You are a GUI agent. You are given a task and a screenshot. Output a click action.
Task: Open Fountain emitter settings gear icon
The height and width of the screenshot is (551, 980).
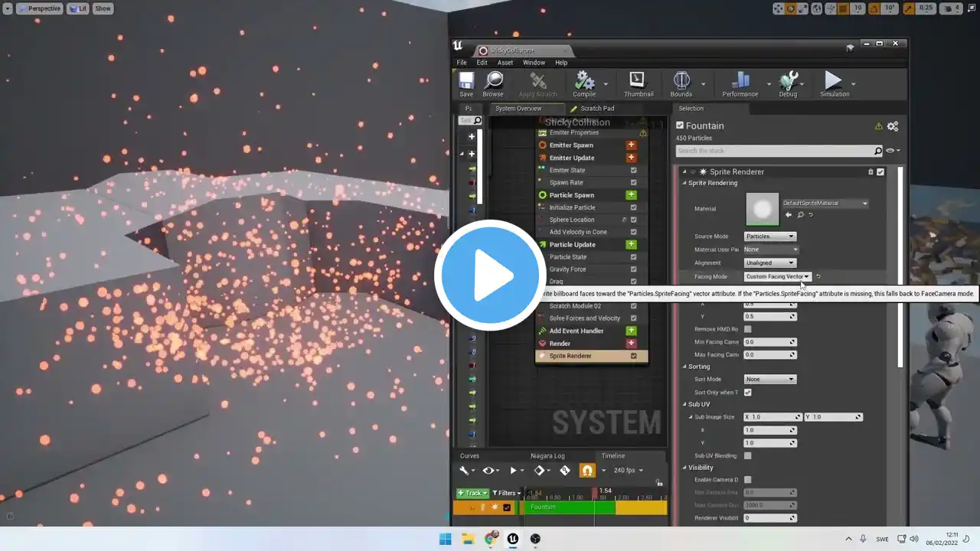coord(893,126)
